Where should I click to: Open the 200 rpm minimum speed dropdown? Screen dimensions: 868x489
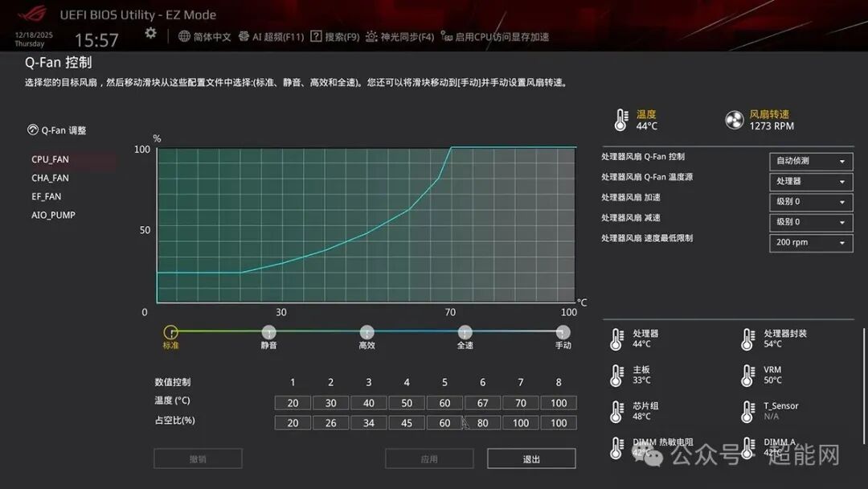809,242
